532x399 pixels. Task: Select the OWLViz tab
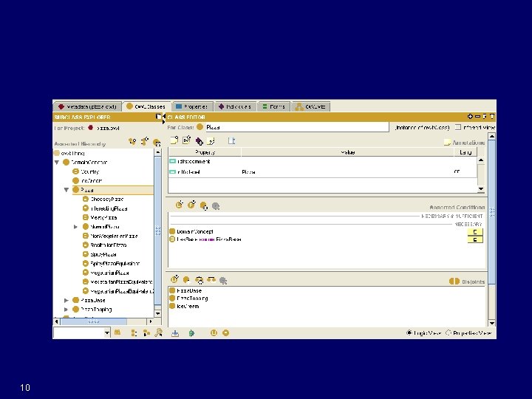point(310,106)
